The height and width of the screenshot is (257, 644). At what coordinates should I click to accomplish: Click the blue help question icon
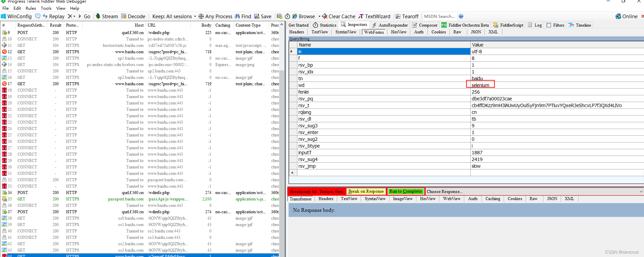461,16
